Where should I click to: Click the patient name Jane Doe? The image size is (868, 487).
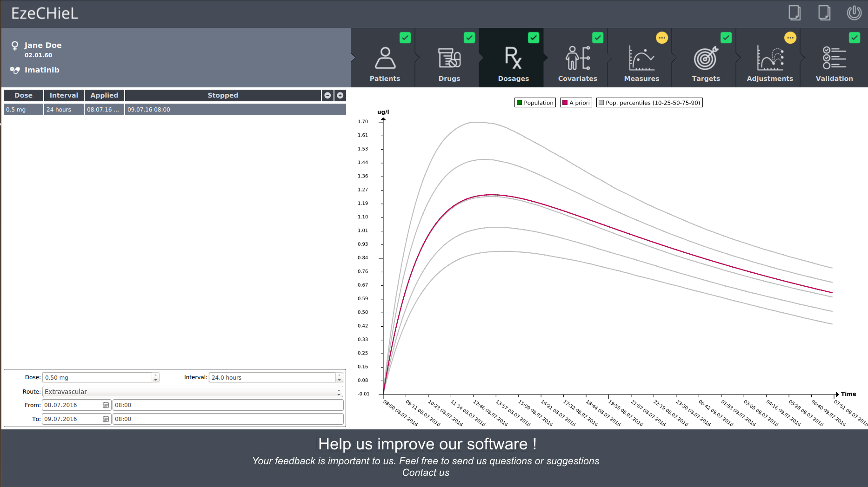43,46
